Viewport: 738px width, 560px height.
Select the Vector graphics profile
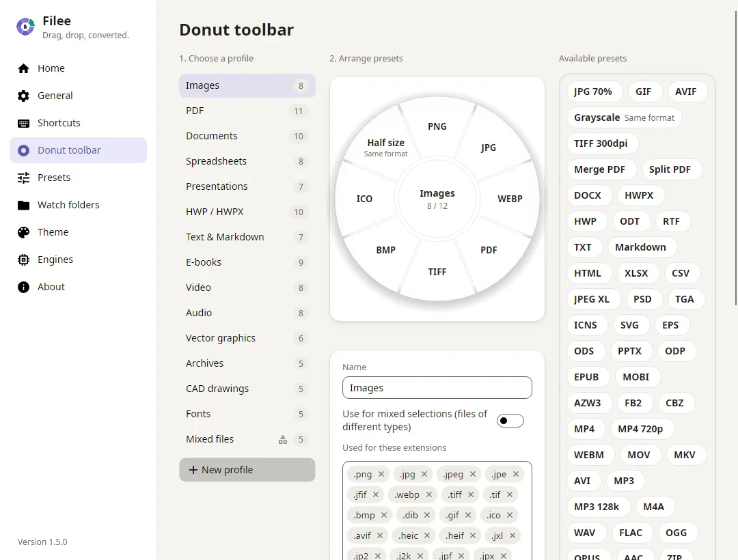(247, 339)
